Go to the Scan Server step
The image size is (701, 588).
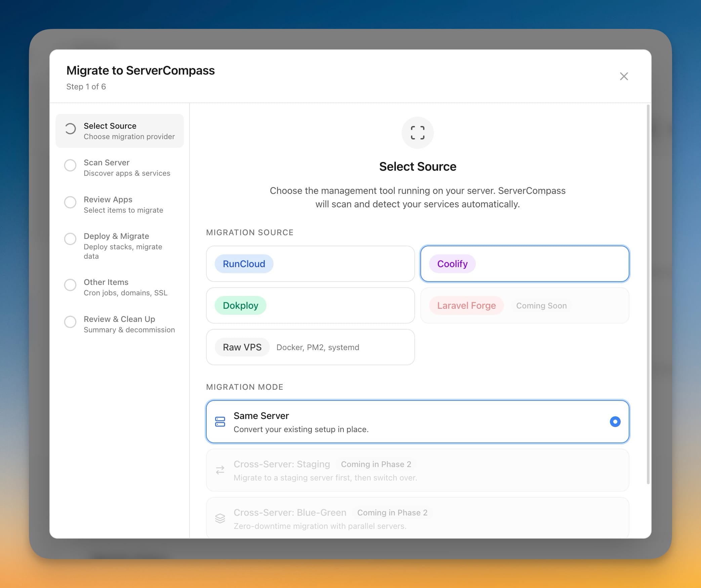tap(120, 168)
